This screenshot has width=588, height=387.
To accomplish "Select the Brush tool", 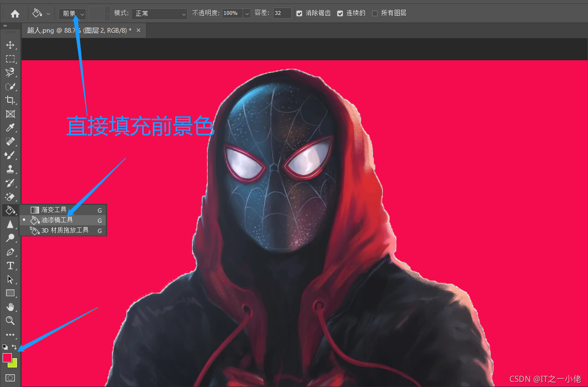I will point(10,155).
